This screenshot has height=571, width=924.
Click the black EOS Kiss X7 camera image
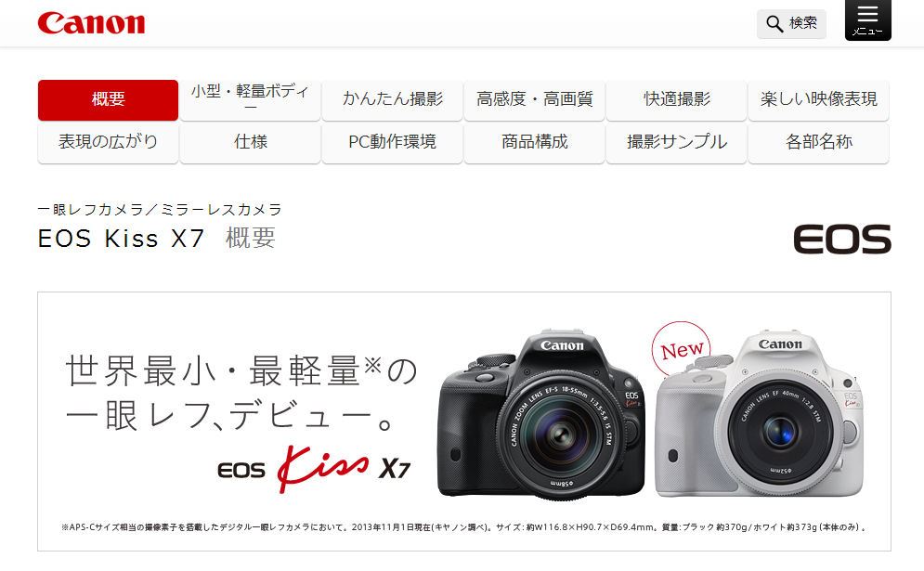pyautogui.click(x=541, y=414)
